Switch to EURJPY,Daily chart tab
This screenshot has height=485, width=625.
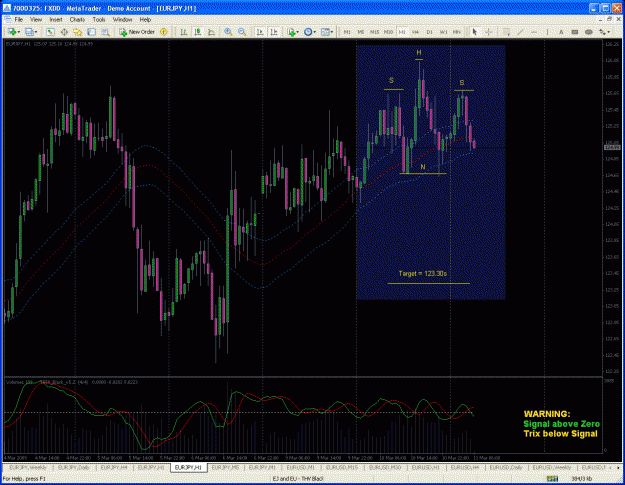pyautogui.click(x=74, y=467)
